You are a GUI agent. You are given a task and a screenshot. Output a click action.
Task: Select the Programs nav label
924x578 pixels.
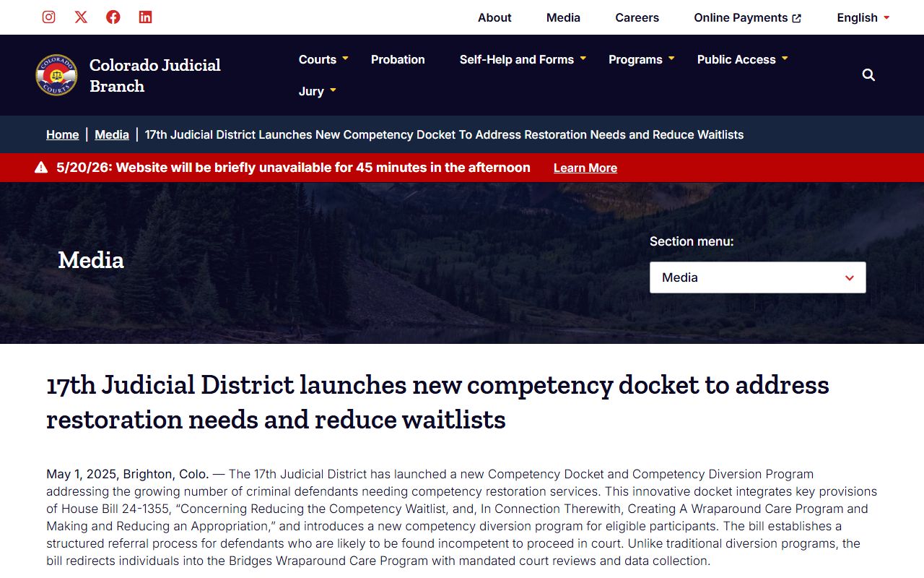[635, 59]
